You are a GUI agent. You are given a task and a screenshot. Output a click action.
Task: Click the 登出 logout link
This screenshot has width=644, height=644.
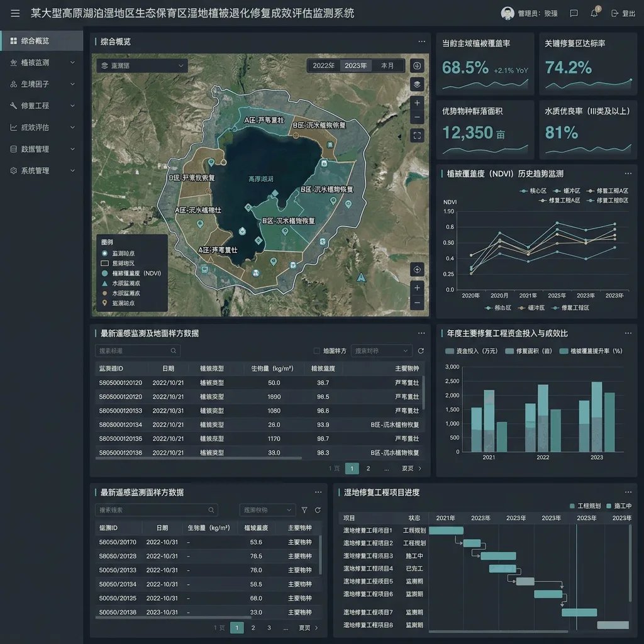623,13
